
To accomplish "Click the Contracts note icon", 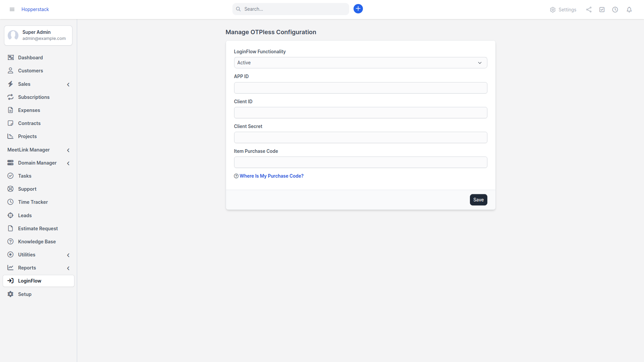I will tap(10, 123).
